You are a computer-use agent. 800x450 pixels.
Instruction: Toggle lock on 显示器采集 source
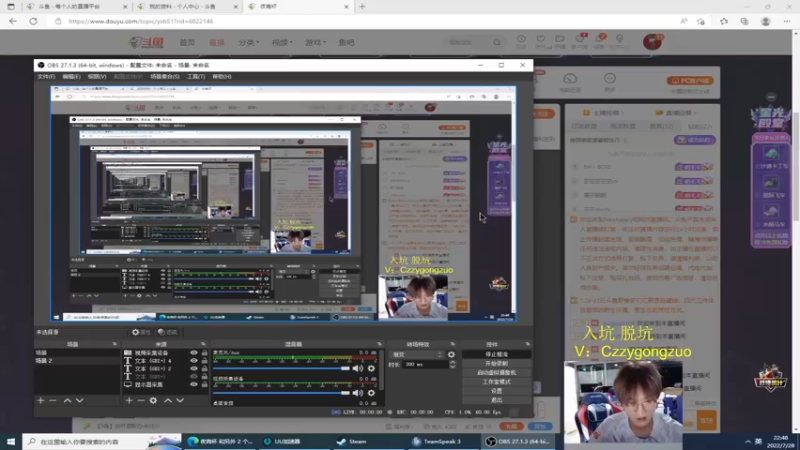tap(205, 384)
